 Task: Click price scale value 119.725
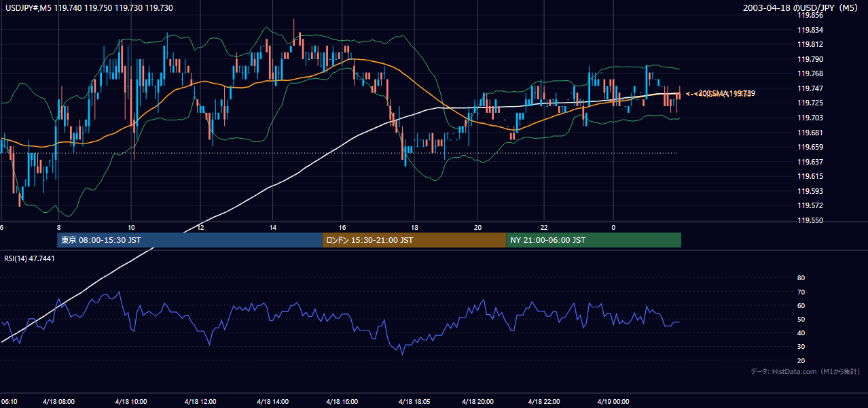(x=810, y=103)
